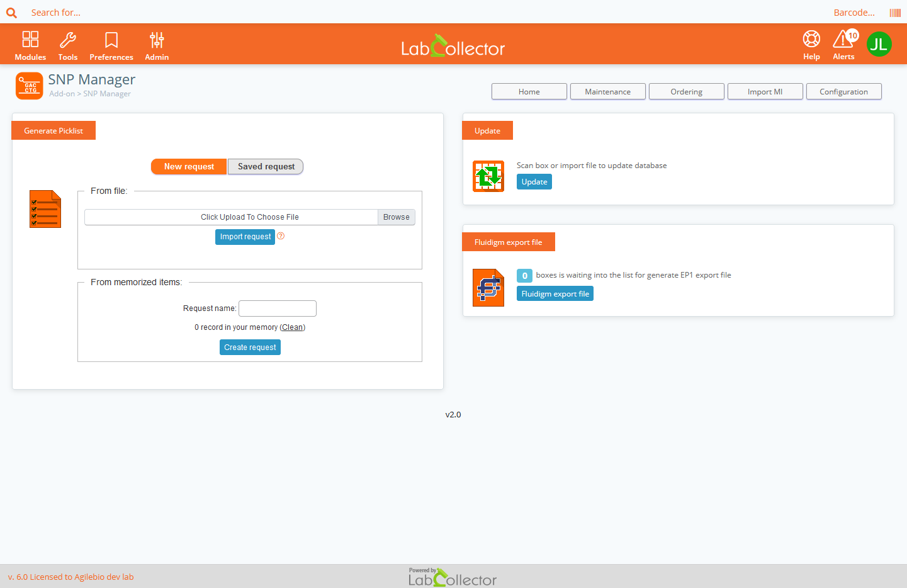Open the Admin sliders menu
Image resolution: width=907 pixels, height=588 pixels.
pyautogui.click(x=157, y=46)
